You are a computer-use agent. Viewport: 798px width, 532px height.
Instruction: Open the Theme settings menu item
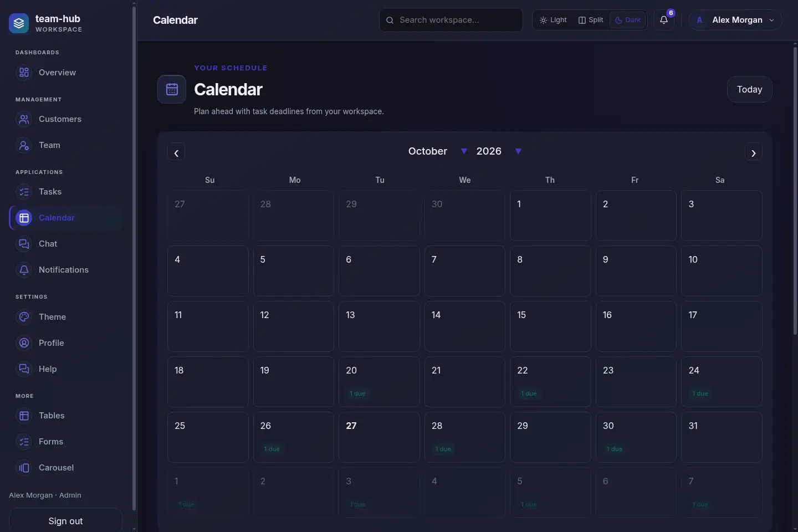pyautogui.click(x=65, y=317)
